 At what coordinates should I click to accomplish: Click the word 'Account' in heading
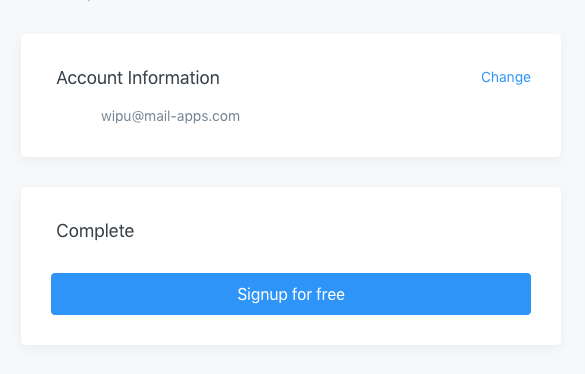click(90, 78)
